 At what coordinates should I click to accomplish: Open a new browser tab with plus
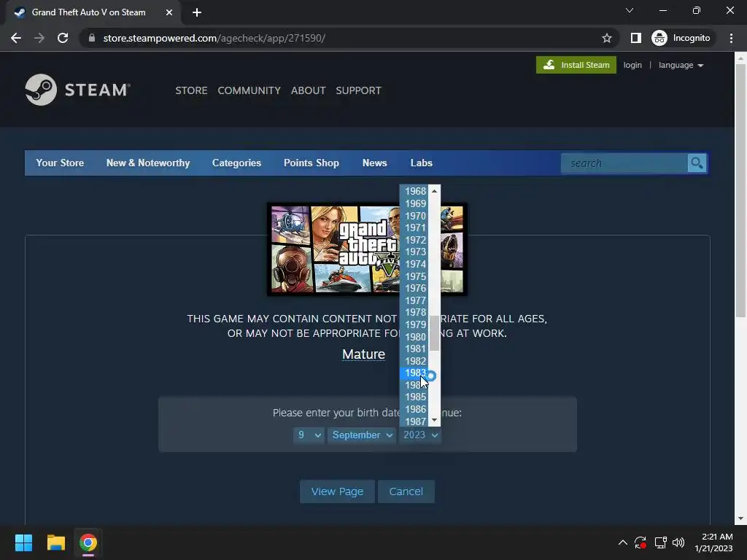point(197,12)
